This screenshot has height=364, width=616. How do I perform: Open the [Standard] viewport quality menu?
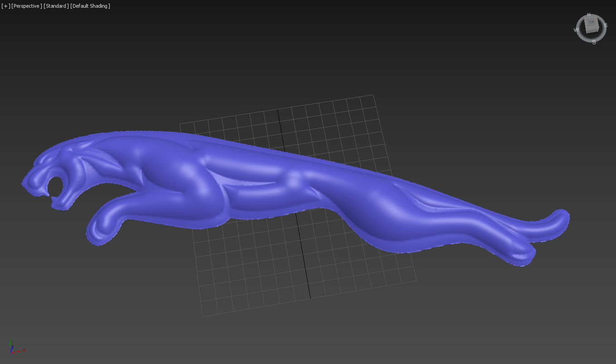(x=56, y=6)
